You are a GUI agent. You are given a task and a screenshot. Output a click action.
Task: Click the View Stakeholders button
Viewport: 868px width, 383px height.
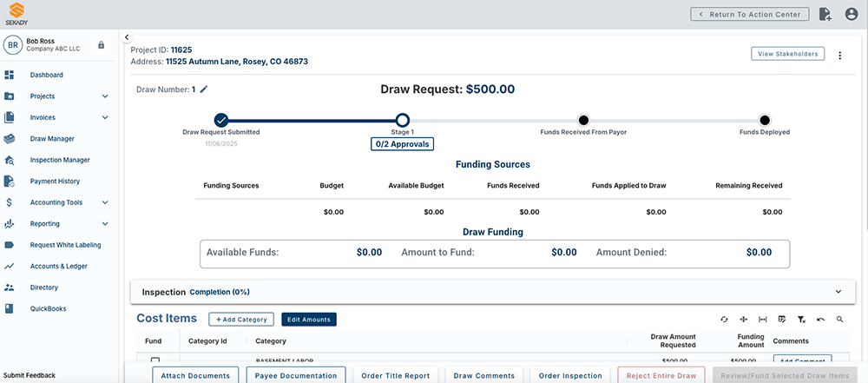788,54
